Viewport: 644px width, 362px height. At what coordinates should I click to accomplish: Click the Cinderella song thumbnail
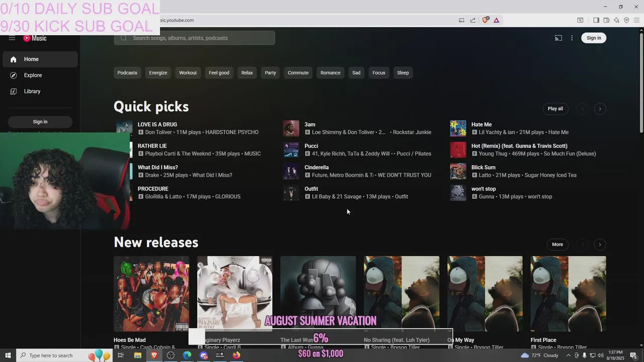click(x=291, y=171)
